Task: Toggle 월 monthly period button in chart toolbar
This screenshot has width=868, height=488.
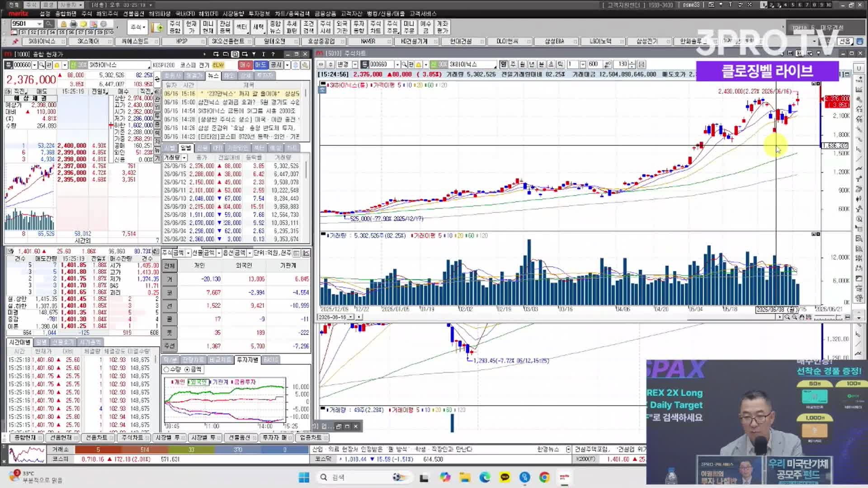Action: point(522,64)
